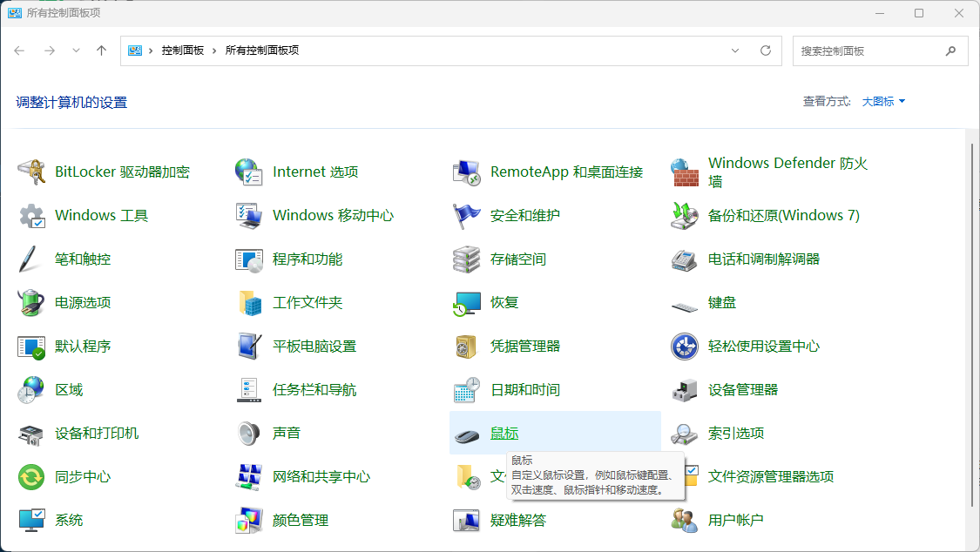Open the 鼠标 link
The width and height of the screenshot is (980, 552).
(504, 434)
